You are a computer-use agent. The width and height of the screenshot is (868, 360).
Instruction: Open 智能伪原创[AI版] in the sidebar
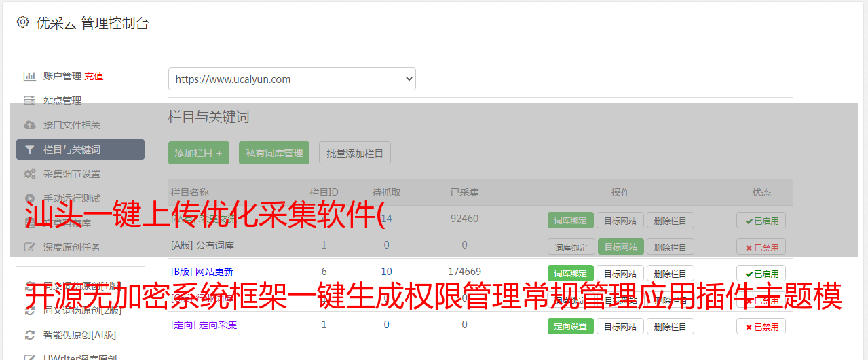(79, 335)
